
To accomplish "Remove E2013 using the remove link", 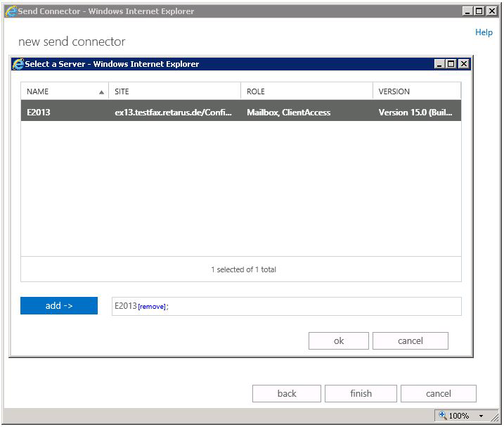I will click(x=152, y=307).
